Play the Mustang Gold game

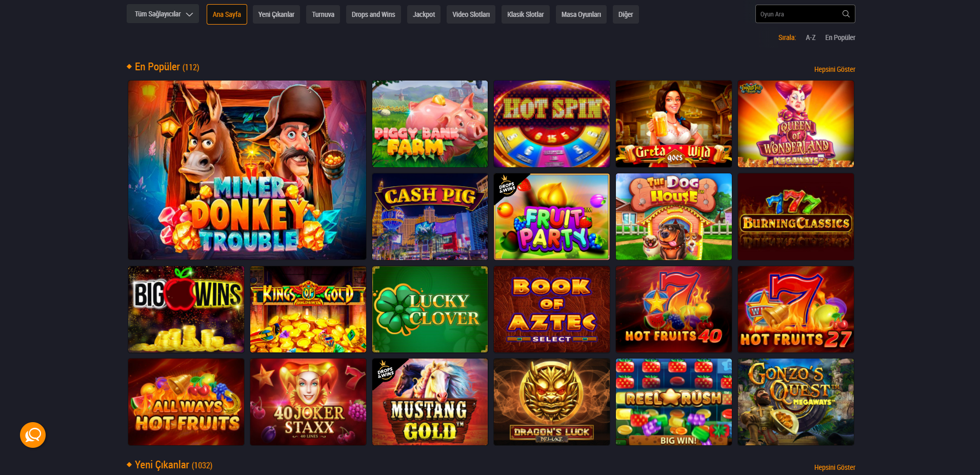click(x=430, y=402)
